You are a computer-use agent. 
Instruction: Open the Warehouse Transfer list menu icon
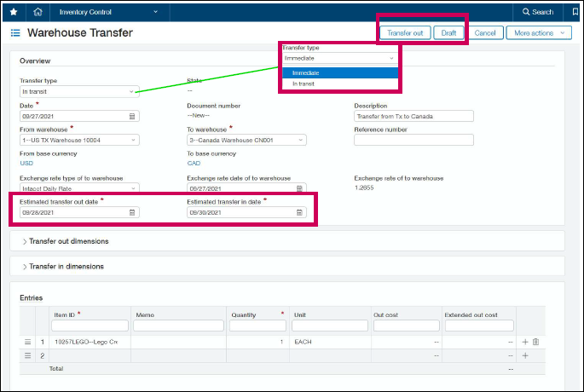(x=15, y=33)
